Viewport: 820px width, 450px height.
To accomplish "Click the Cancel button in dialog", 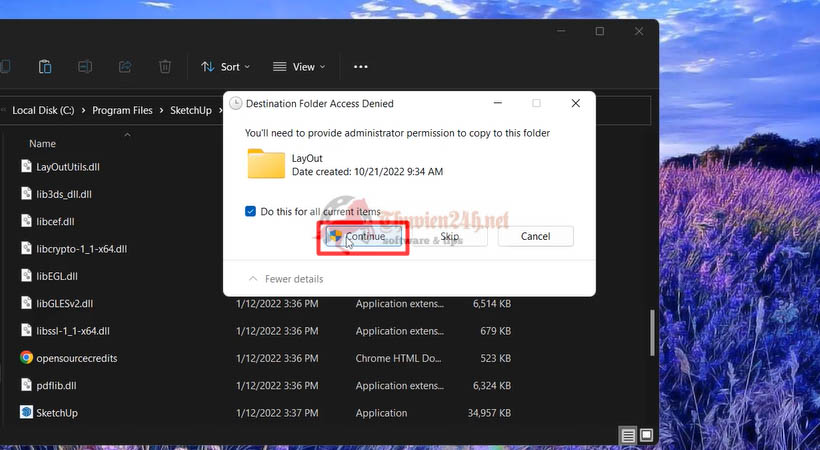I will tap(536, 237).
